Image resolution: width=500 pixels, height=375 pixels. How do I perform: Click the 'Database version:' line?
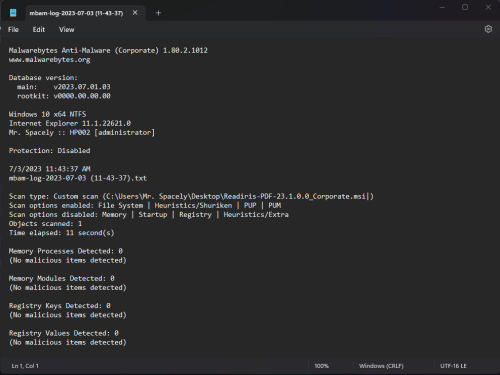[43, 78]
